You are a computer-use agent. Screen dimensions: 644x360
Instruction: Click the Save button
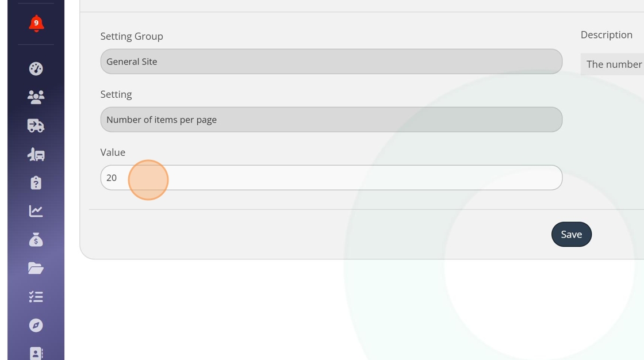pos(571,234)
